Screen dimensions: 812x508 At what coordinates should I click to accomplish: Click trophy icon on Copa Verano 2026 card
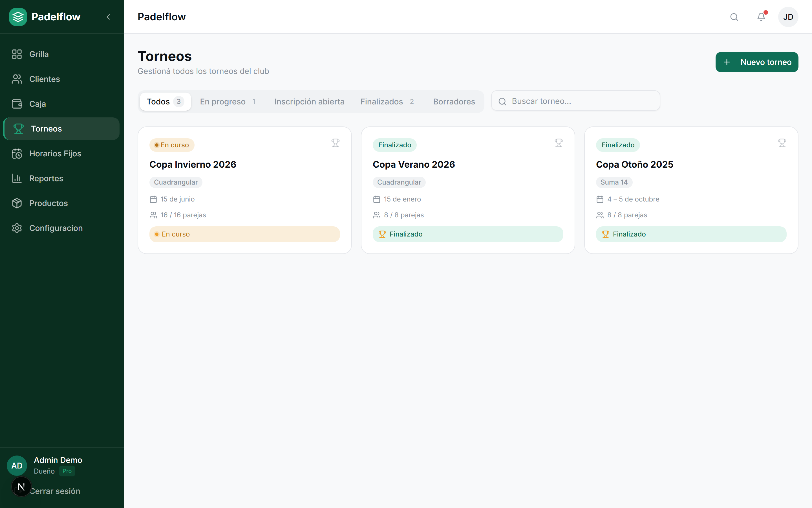pyautogui.click(x=559, y=143)
